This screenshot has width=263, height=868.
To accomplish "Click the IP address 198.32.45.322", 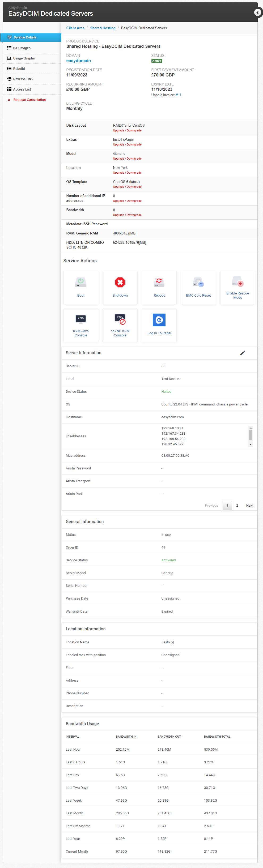I will pyautogui.click(x=172, y=444).
